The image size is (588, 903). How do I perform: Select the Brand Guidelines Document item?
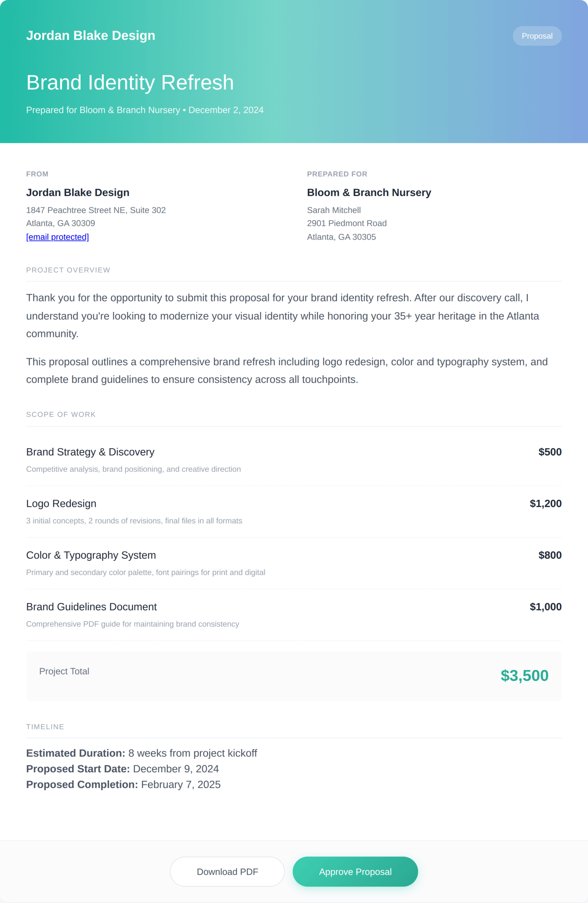point(91,607)
